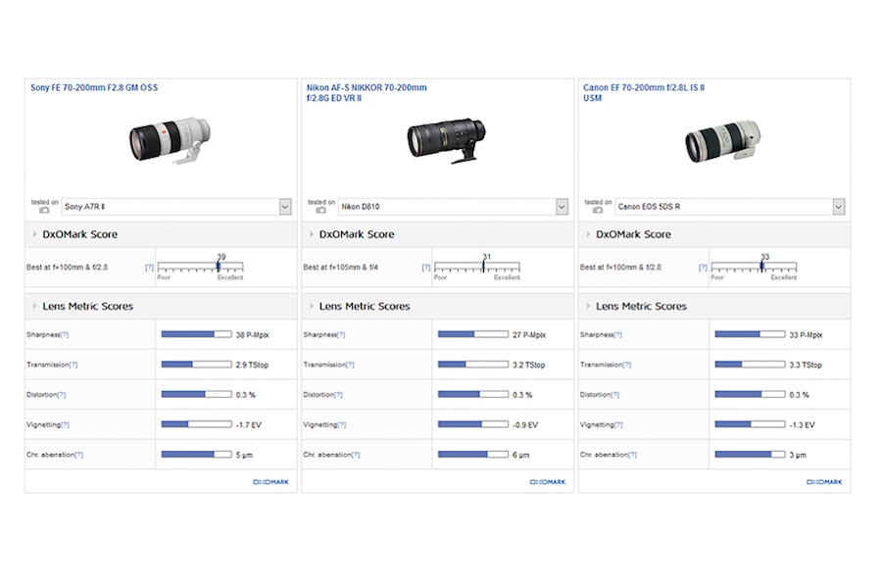Collapse Lens Metric Scores in the Nikon panel
Viewport: 882px width, 588px height.
tap(312, 307)
